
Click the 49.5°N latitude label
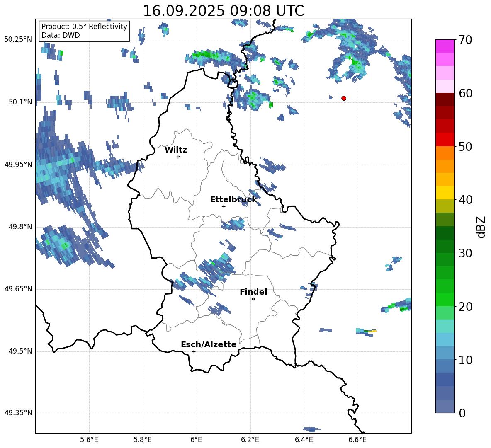pyautogui.click(x=20, y=351)
